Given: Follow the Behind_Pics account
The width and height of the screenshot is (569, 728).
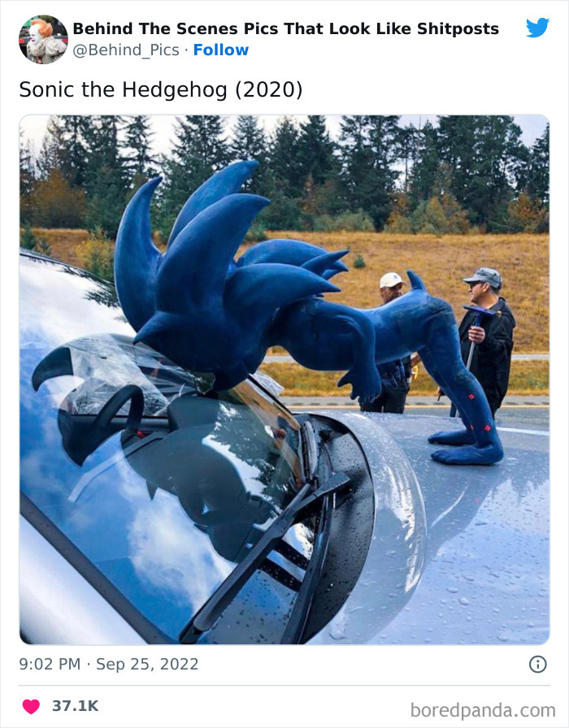Looking at the screenshot, I should pyautogui.click(x=220, y=50).
